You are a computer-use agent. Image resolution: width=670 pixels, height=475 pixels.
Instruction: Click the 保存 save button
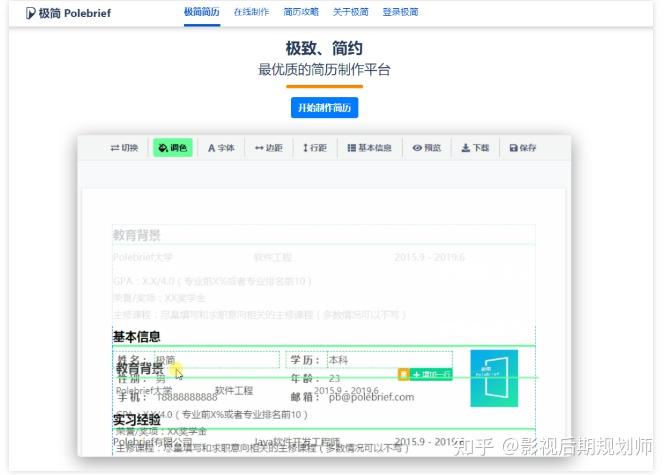point(523,148)
